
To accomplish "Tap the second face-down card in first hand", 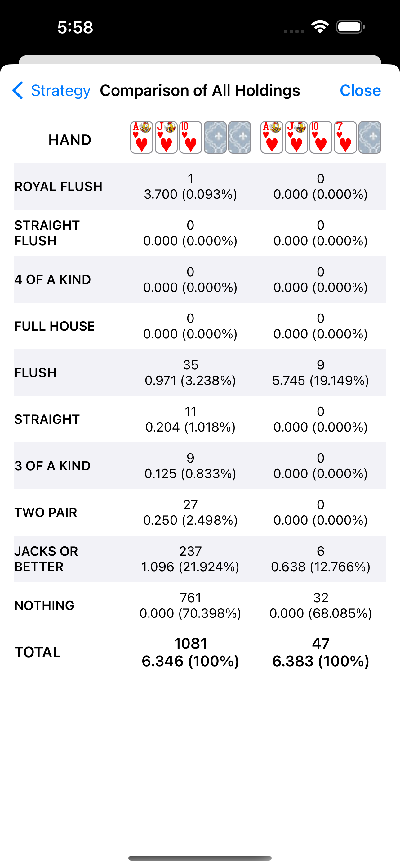I will (x=240, y=138).
